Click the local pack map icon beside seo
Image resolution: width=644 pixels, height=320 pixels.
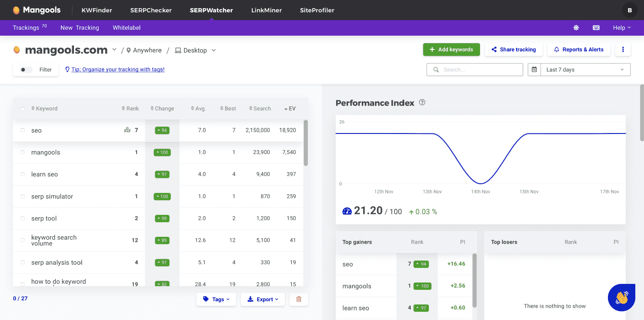pyautogui.click(x=127, y=130)
